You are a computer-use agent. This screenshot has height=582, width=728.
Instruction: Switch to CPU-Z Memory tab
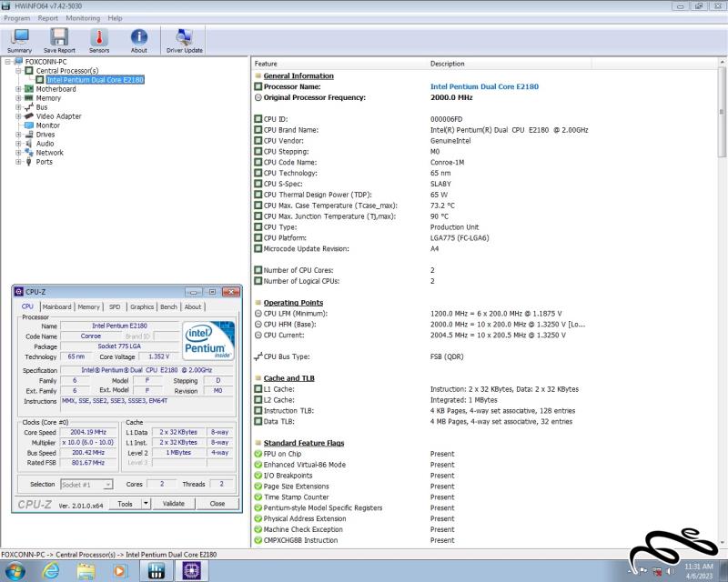pyautogui.click(x=88, y=306)
